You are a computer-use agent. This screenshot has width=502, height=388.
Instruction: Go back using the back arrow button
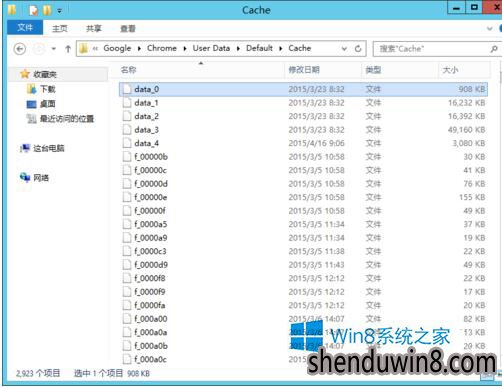click(x=20, y=49)
